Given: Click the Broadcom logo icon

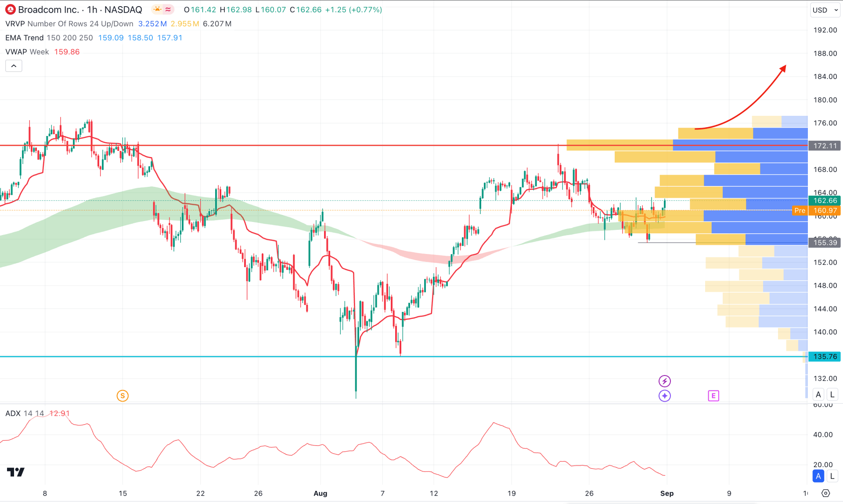Looking at the screenshot, I should (x=10, y=10).
